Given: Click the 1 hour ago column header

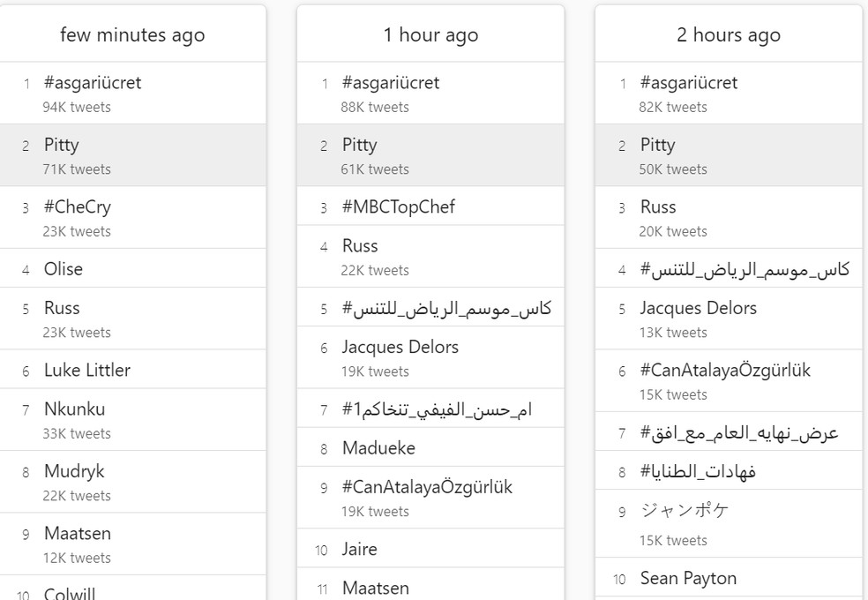Looking at the screenshot, I should [430, 35].
